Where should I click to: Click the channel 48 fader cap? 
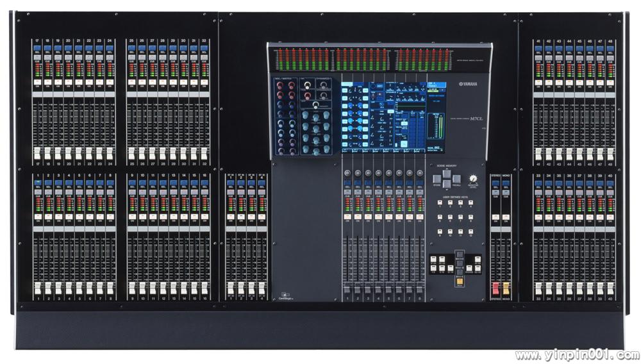pos(610,153)
